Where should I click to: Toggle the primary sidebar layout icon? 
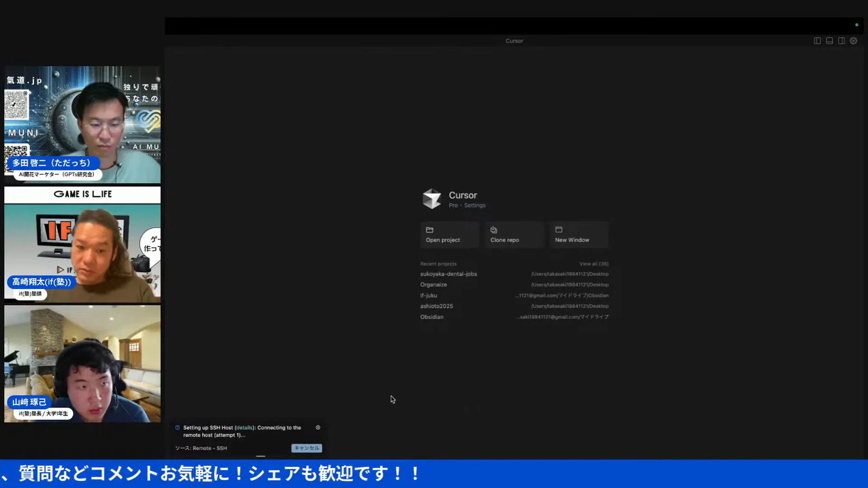tap(817, 41)
